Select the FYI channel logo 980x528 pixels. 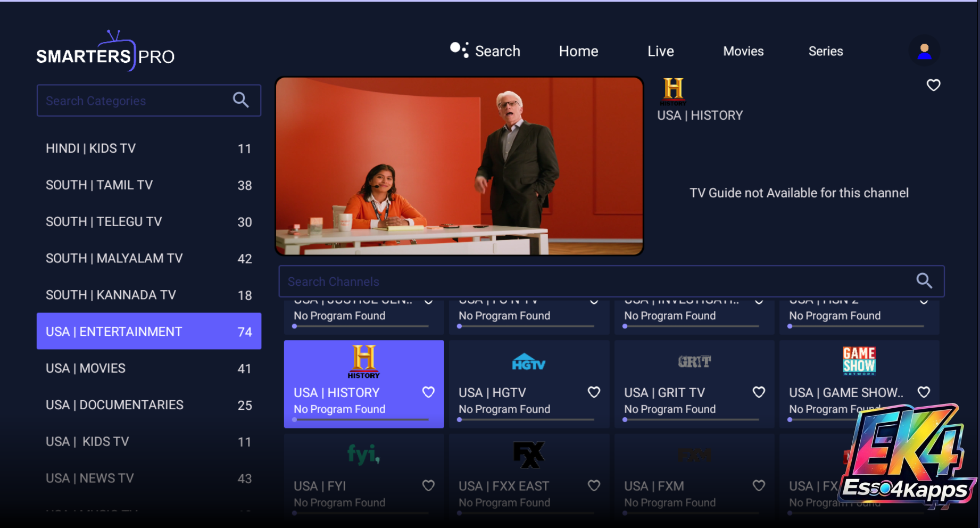click(363, 454)
